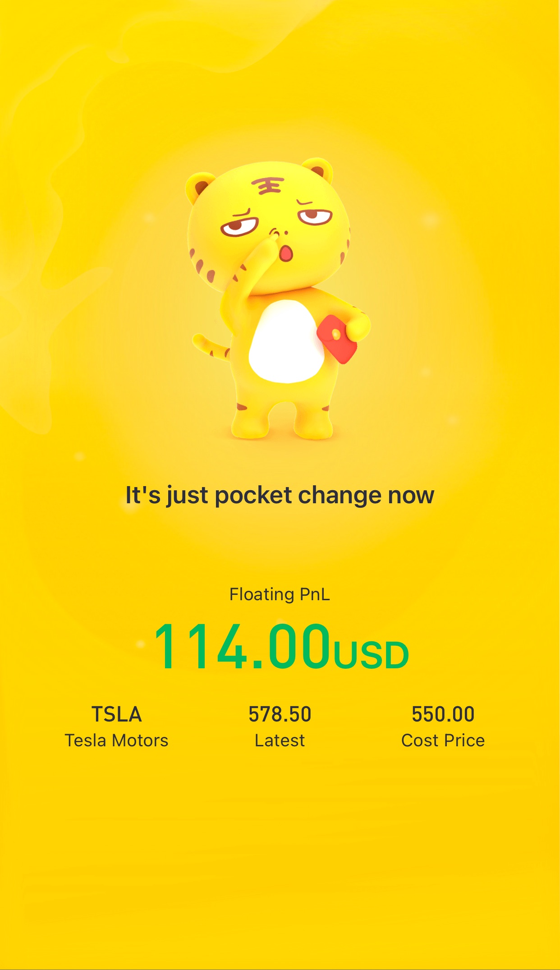The height and width of the screenshot is (970, 560).
Task: Tap the 578.50 latest price value
Action: tap(280, 714)
